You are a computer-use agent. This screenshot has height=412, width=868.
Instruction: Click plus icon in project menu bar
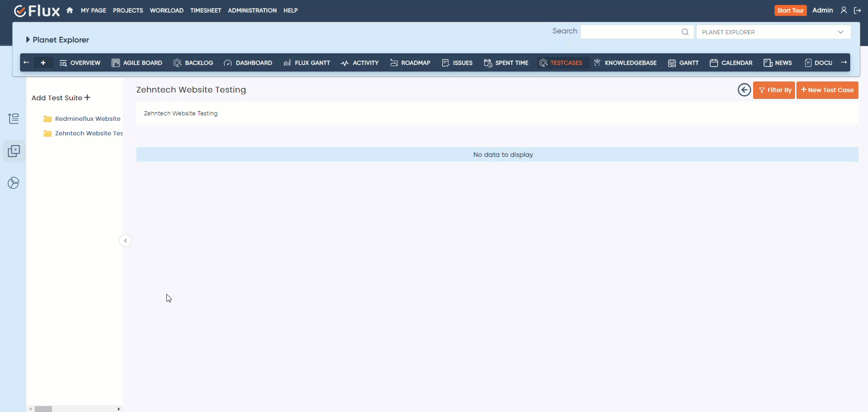coord(43,63)
